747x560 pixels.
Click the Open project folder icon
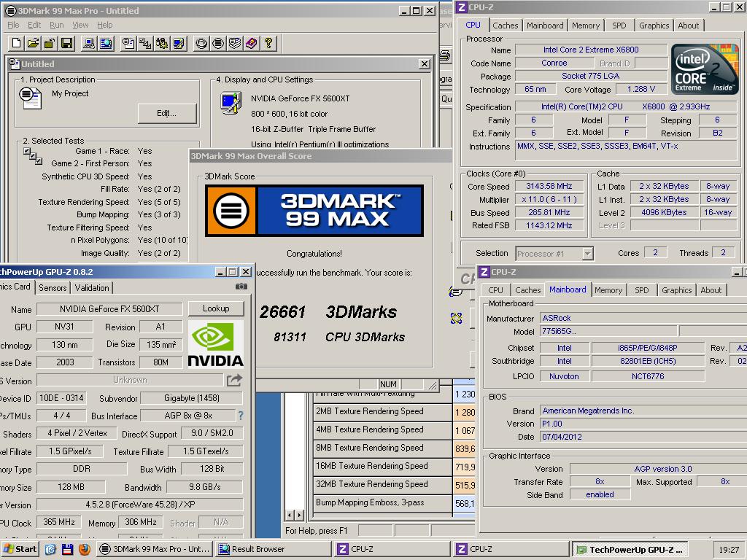click(x=33, y=43)
